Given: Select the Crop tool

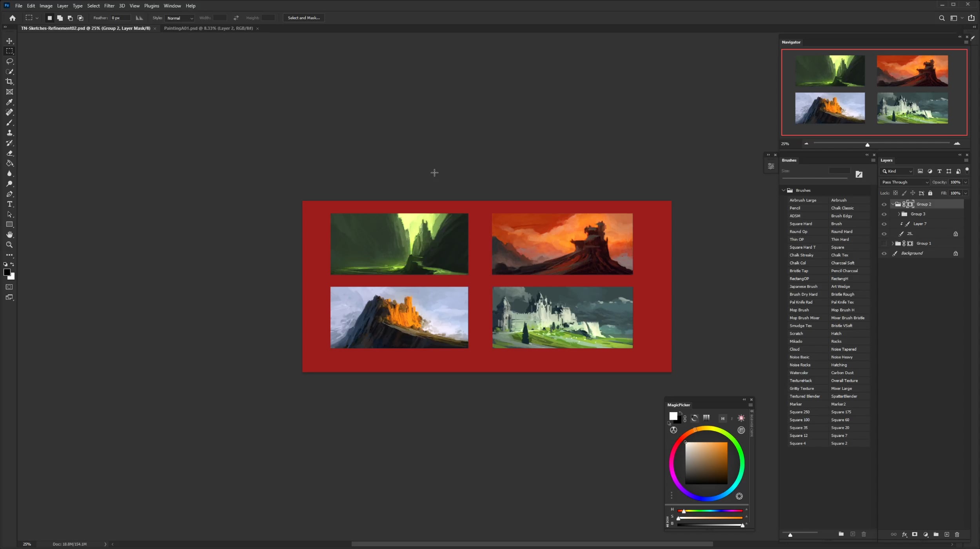Looking at the screenshot, I should point(10,82).
